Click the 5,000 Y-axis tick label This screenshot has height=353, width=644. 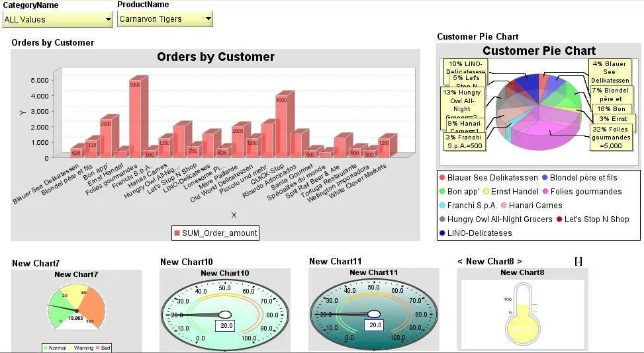tap(40, 81)
